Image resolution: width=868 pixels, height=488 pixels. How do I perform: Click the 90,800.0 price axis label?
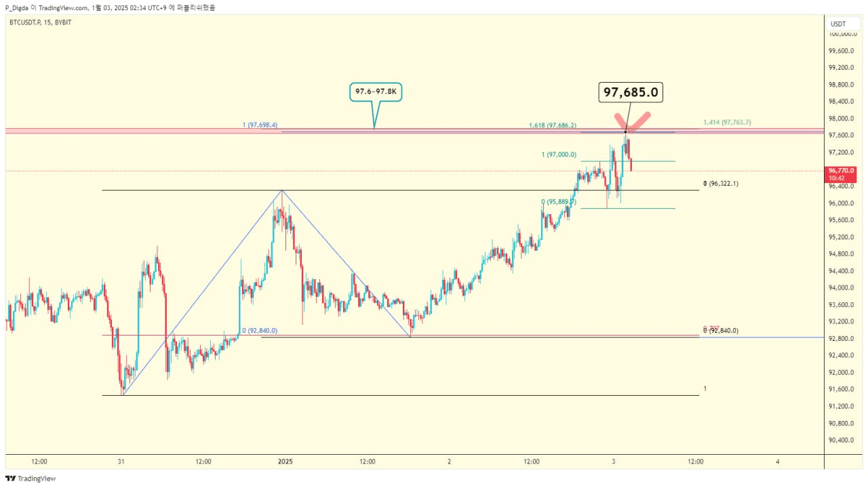(840, 424)
